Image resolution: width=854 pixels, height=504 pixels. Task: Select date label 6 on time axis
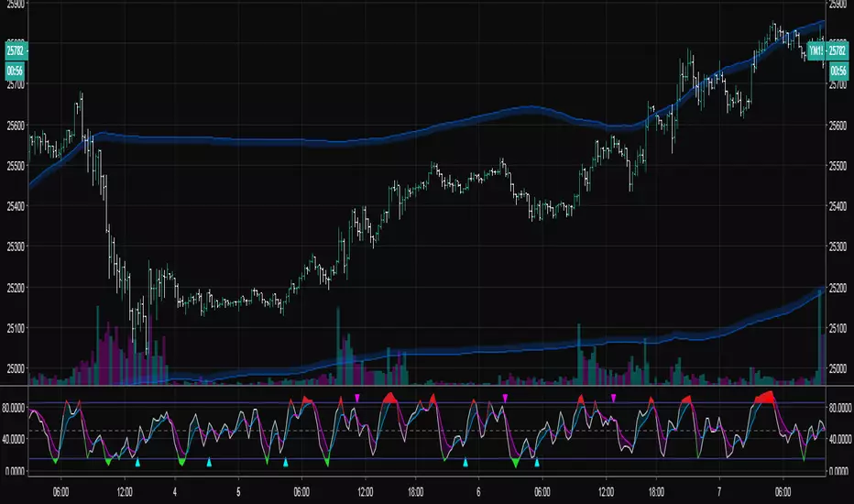(478, 492)
